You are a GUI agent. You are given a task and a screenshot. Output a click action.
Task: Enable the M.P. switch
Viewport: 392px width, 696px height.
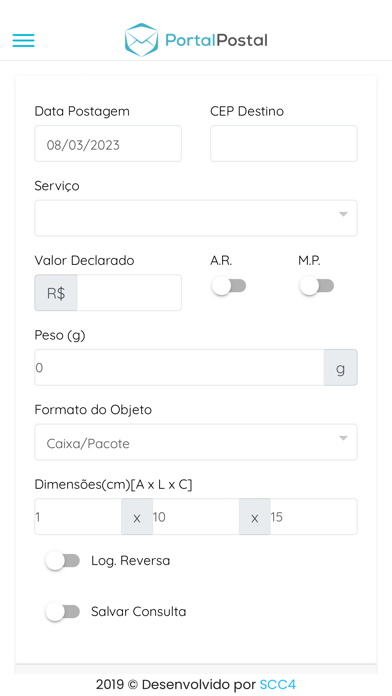point(317,286)
